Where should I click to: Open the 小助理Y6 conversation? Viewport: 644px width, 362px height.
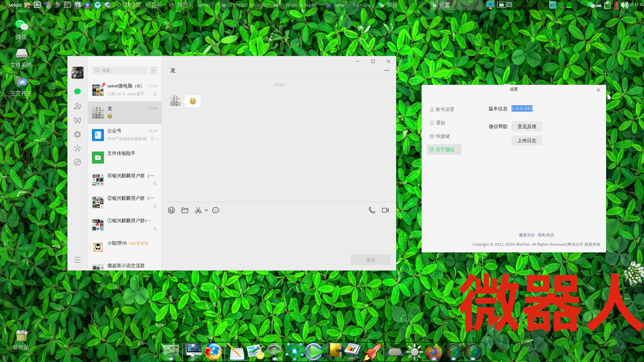[x=125, y=247]
